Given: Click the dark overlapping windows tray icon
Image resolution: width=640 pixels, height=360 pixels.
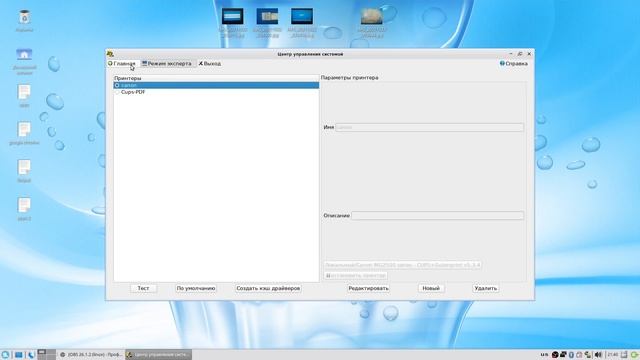Looking at the screenshot, I should 563,355.
